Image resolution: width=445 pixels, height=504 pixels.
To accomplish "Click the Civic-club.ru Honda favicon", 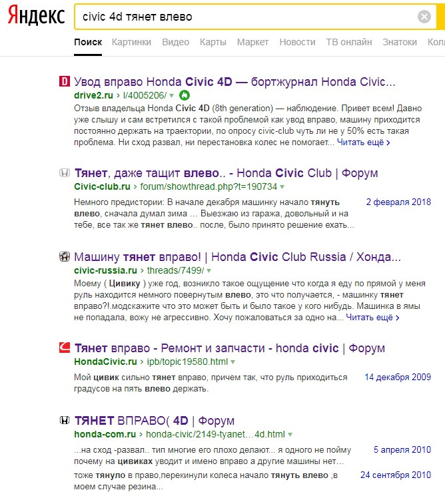I will click(65, 173).
